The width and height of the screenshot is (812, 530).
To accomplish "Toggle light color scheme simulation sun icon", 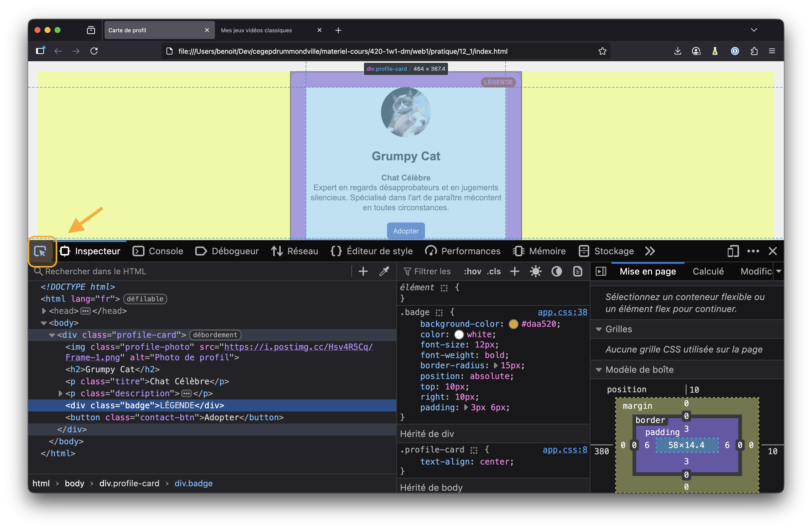I will point(535,271).
